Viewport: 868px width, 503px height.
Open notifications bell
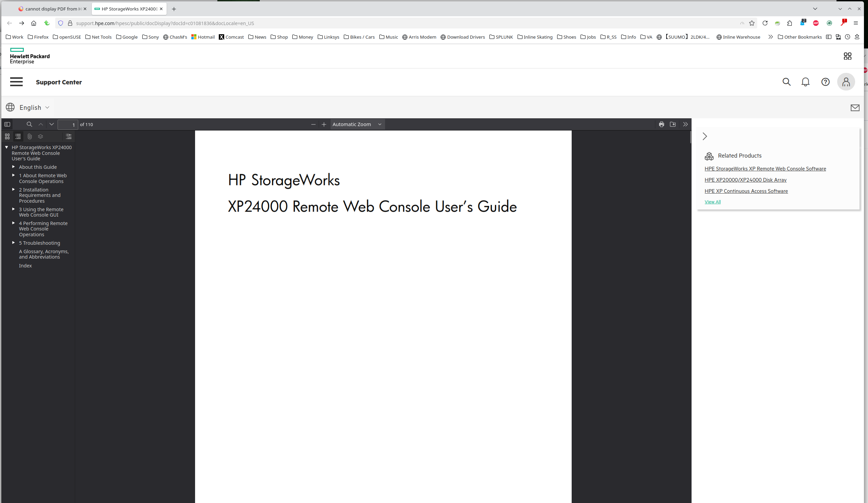pyautogui.click(x=805, y=82)
